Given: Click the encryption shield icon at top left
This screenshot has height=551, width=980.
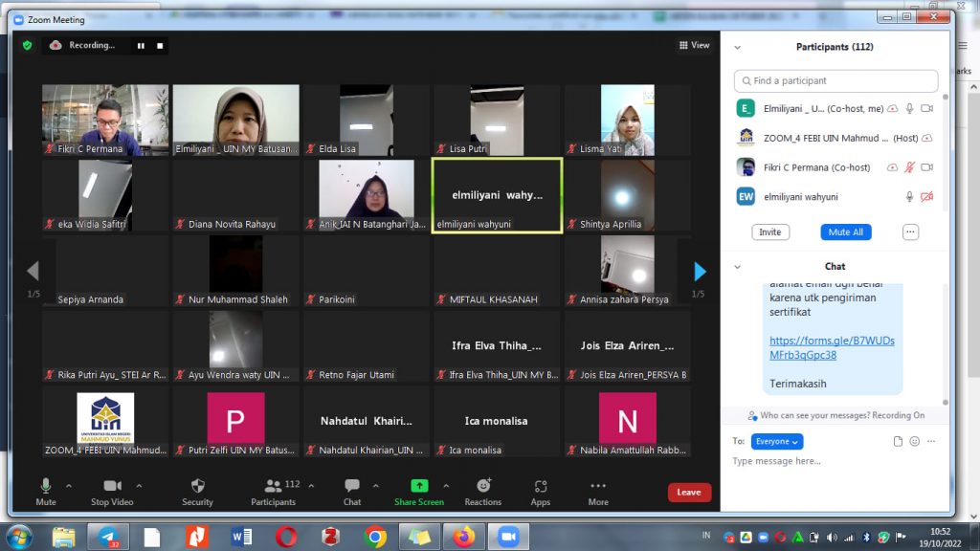Looking at the screenshot, I should point(28,45).
